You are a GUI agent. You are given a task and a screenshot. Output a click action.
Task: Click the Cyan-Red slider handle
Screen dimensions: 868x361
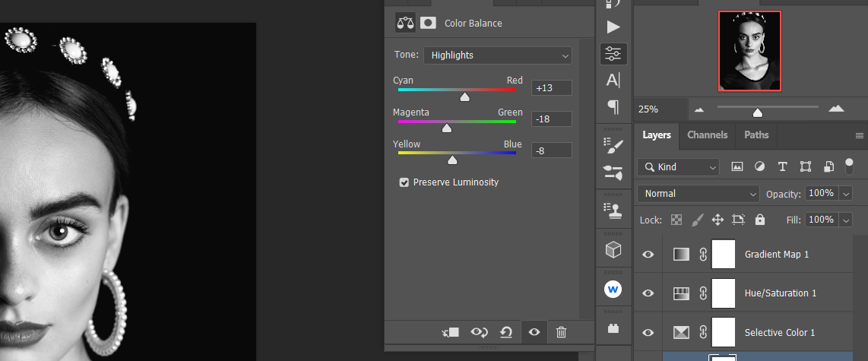[x=465, y=97]
